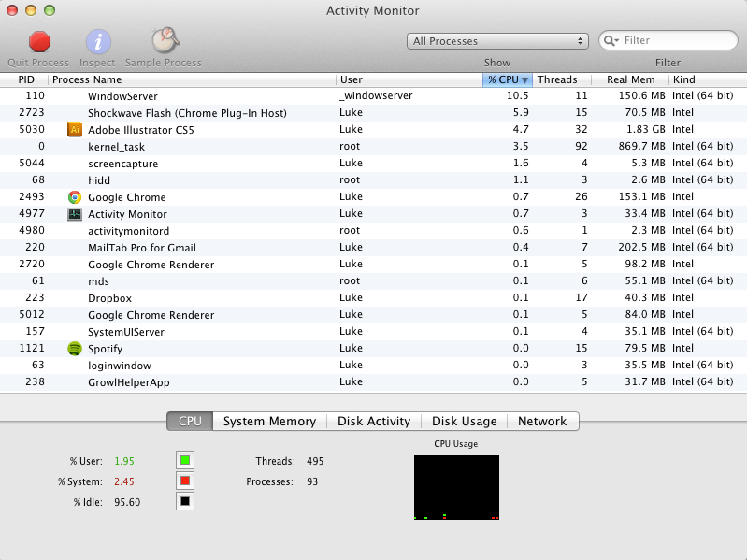Select the GrowlHelperApp process
The image size is (747, 560).
pyautogui.click(x=374, y=382)
